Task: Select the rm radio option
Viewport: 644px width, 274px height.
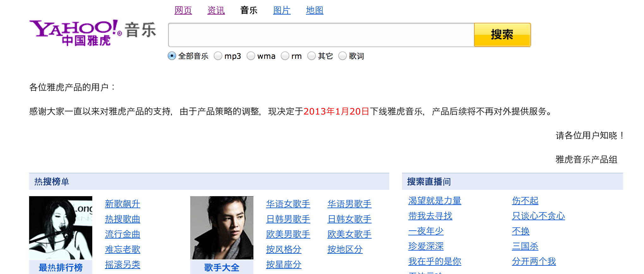Action: pos(285,56)
